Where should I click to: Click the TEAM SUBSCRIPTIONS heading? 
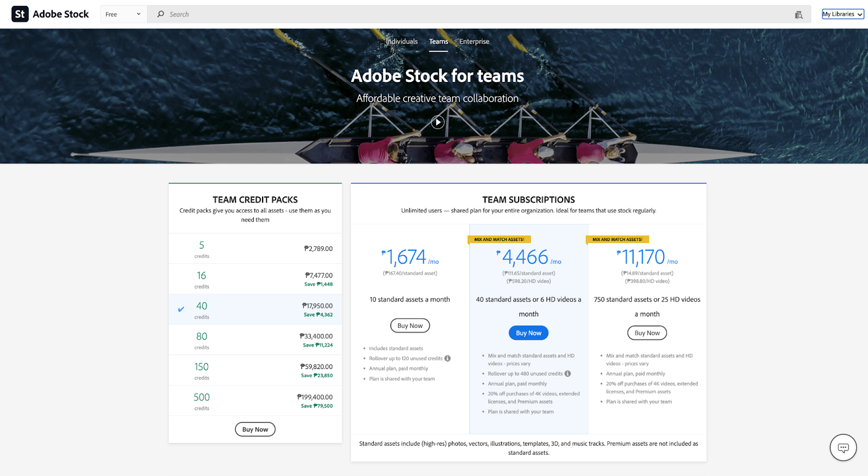tap(528, 200)
